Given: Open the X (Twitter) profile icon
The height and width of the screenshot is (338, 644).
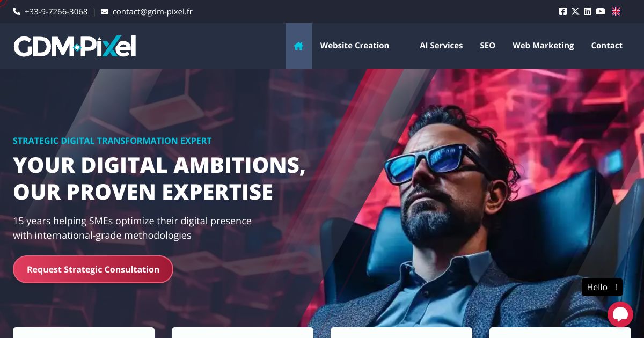Looking at the screenshot, I should (575, 11).
